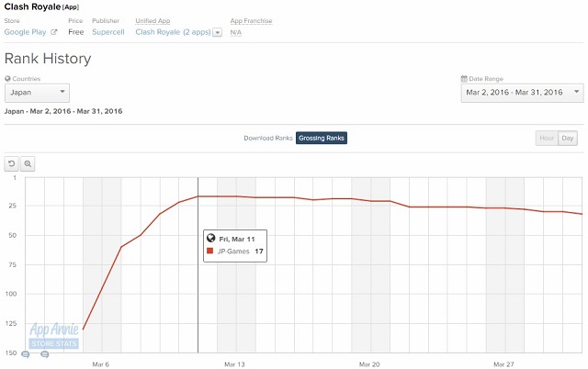588x369 pixels.
Task: Click the 100 rank axis label
Action: pyautogui.click(x=11, y=294)
